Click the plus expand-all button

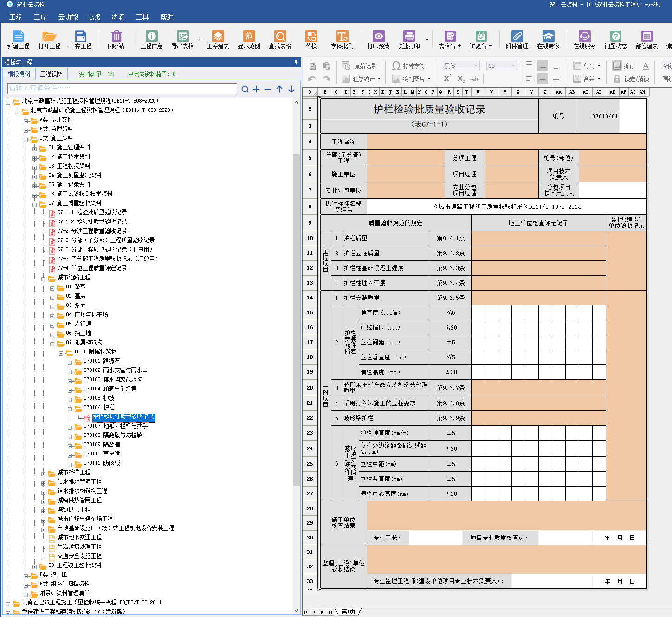click(x=256, y=89)
